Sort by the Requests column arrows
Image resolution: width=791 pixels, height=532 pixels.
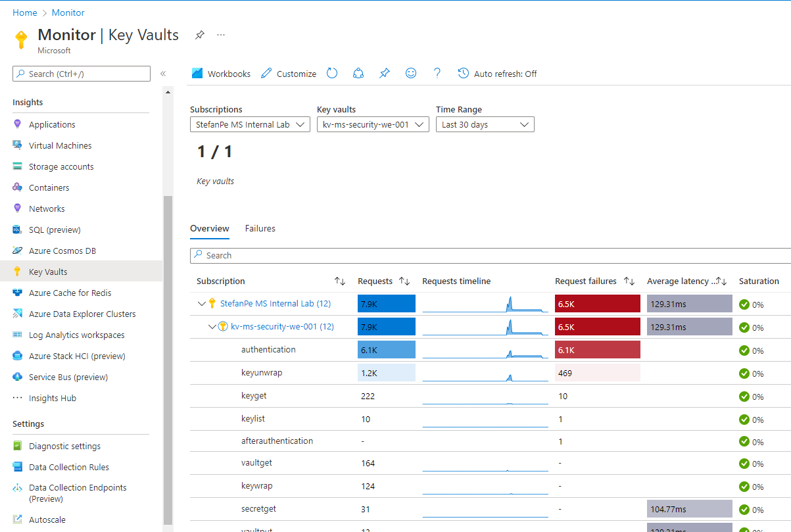coord(405,281)
